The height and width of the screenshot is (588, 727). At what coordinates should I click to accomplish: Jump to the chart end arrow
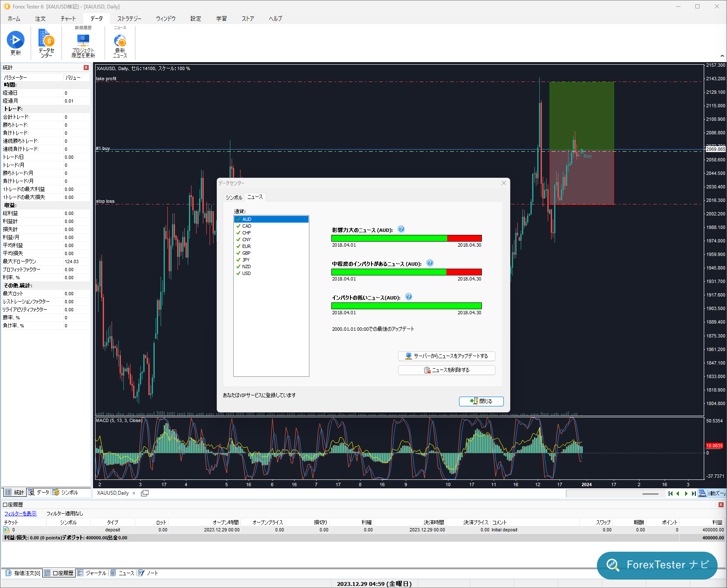694,493
